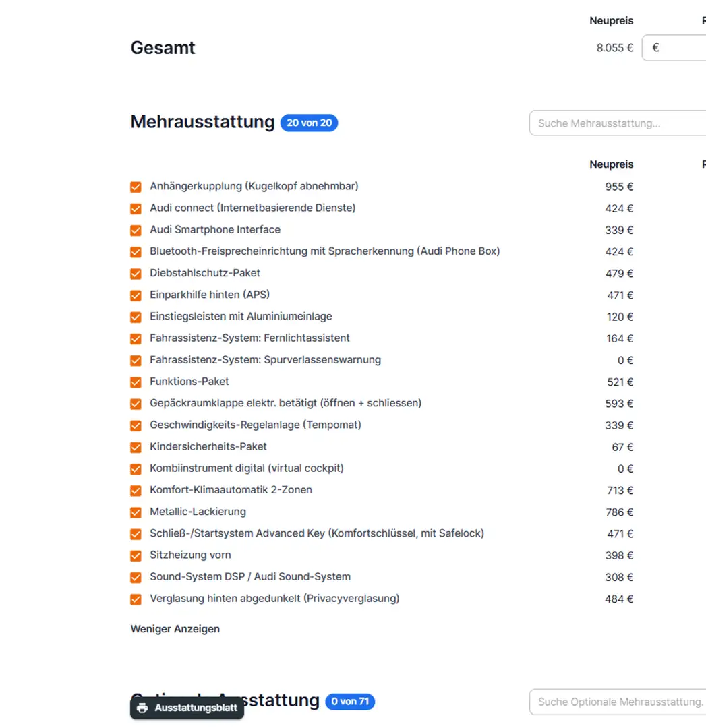Deselect Funktions-Paket checkbox
Screen dimensions: 706x728
pyautogui.click(x=136, y=382)
